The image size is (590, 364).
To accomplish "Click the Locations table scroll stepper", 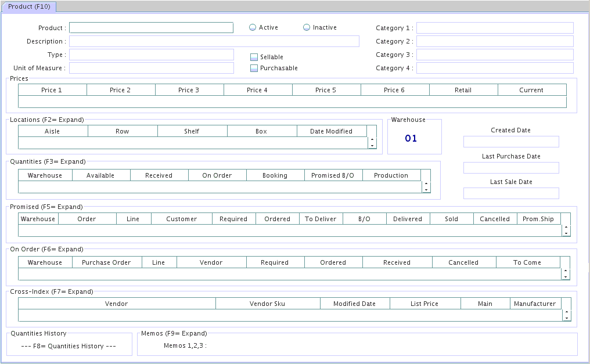I will click(372, 143).
